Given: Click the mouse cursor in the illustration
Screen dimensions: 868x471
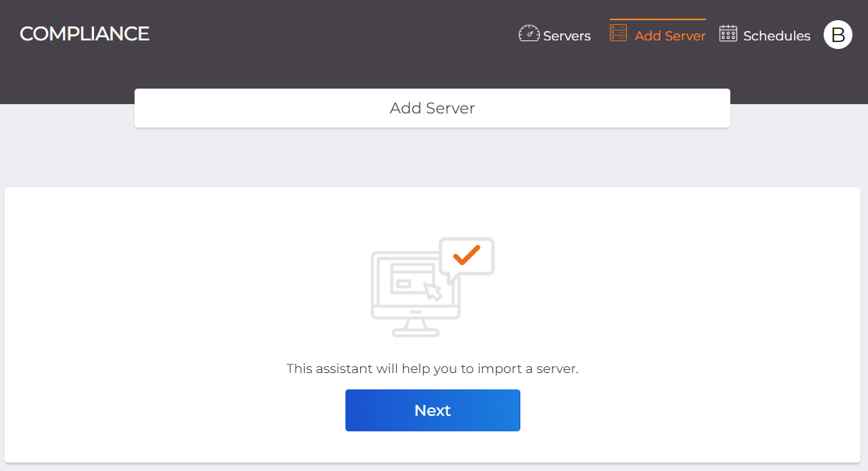Looking at the screenshot, I should [x=432, y=291].
